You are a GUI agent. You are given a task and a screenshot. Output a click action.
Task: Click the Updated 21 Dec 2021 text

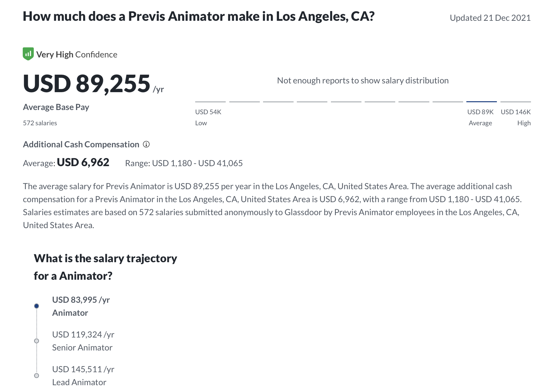(x=490, y=18)
